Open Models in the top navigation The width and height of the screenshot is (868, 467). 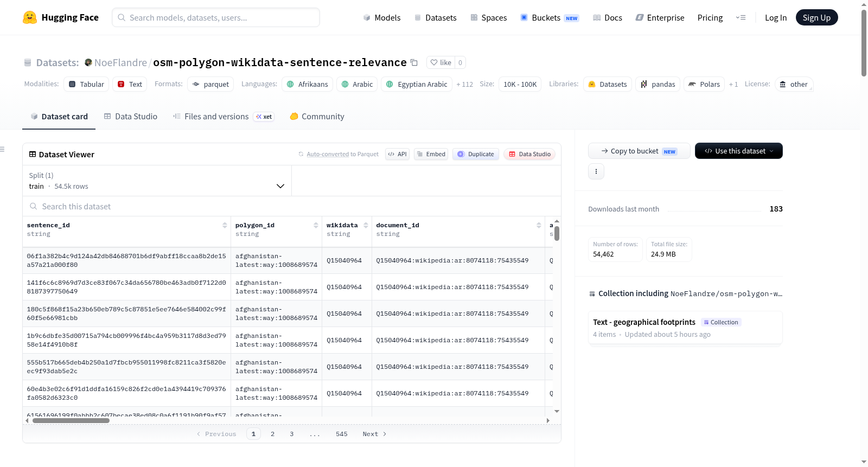[x=381, y=17]
